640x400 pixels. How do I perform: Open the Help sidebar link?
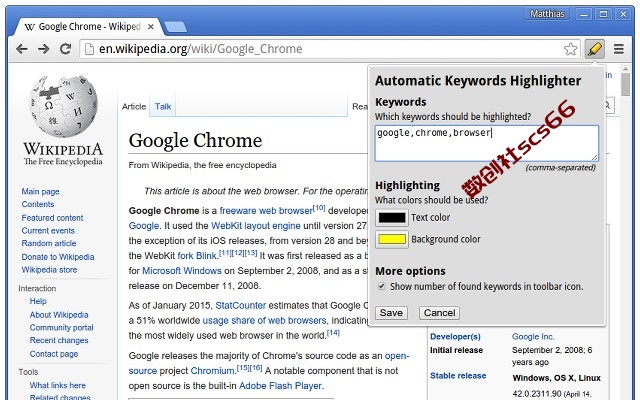click(x=38, y=301)
